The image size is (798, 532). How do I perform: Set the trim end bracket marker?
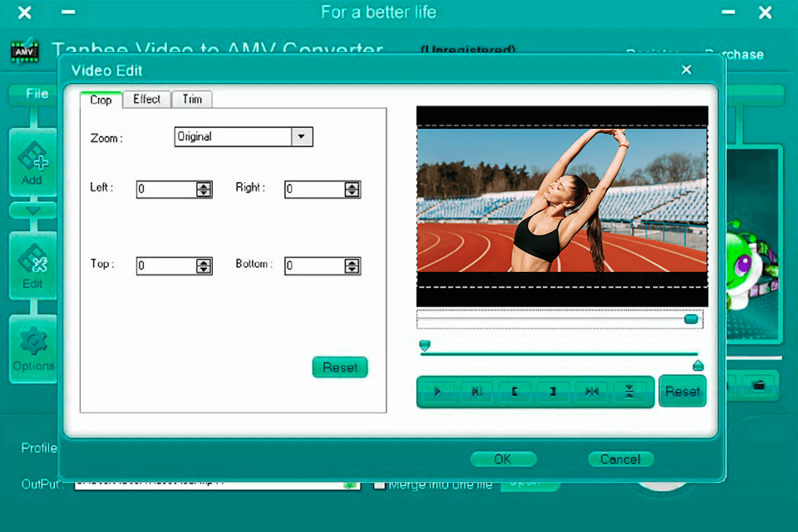[x=553, y=392]
